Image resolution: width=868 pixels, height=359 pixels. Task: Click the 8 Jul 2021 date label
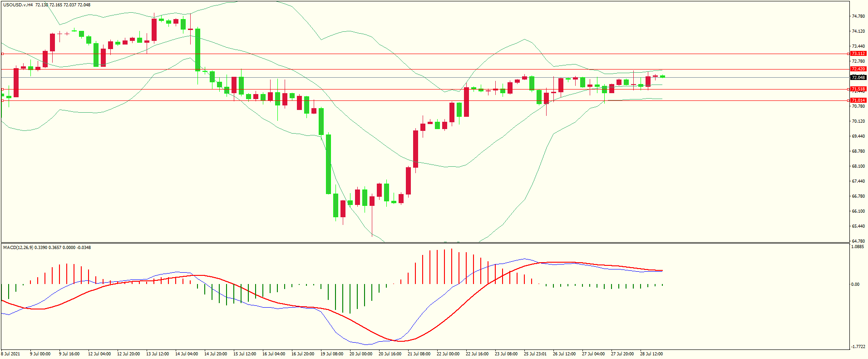click(x=11, y=354)
